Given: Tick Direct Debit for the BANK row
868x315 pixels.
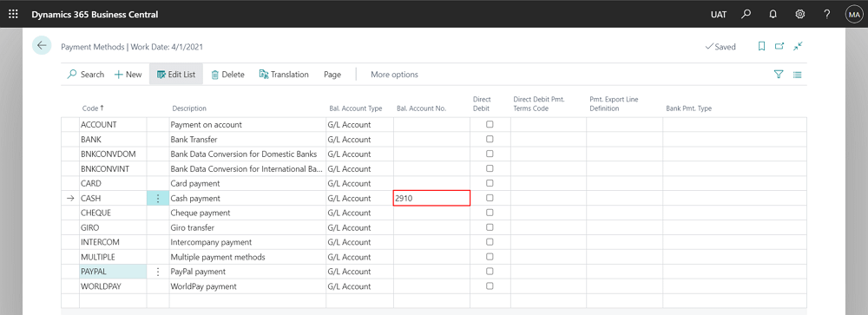Looking at the screenshot, I should pyautogui.click(x=490, y=139).
